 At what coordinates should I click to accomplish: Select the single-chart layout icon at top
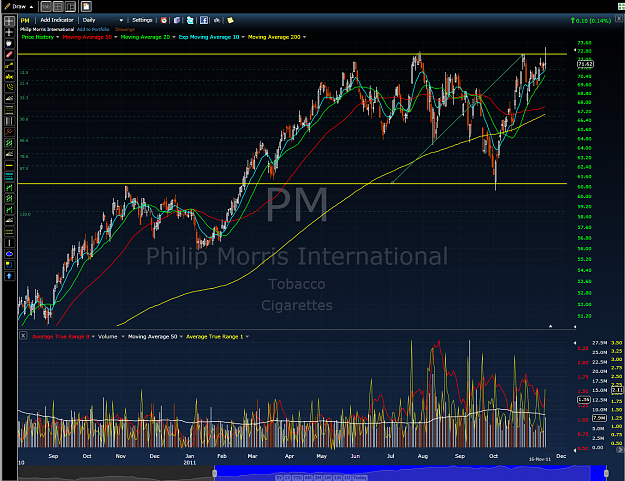coord(46,6)
